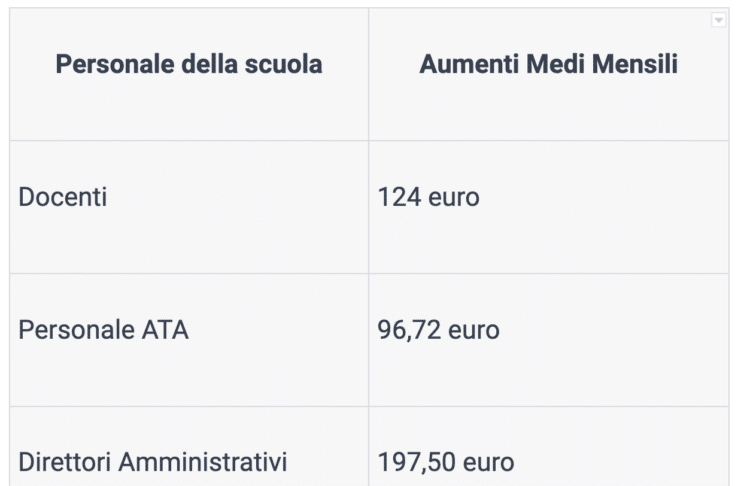Open the dropdown arrow in table corner

718,20
